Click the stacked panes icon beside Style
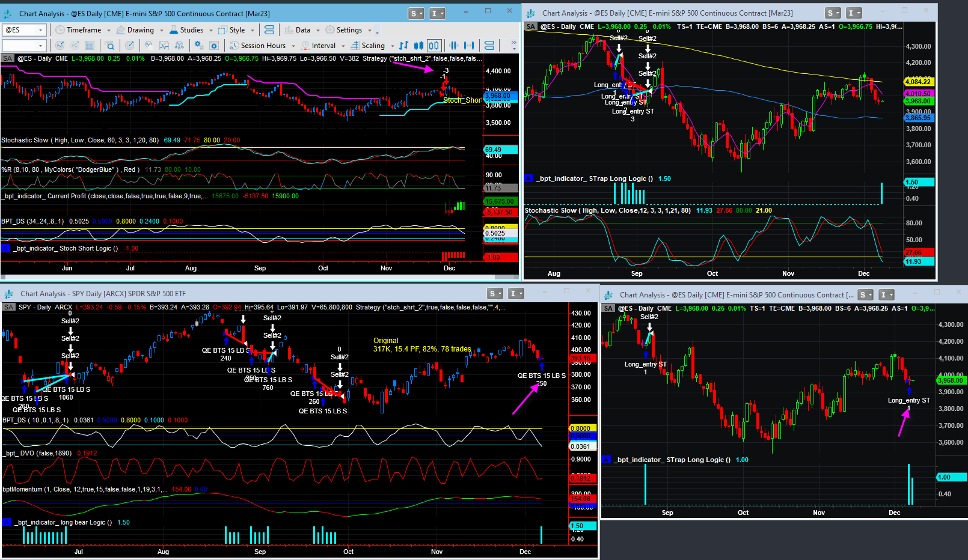 pyautogui.click(x=269, y=30)
